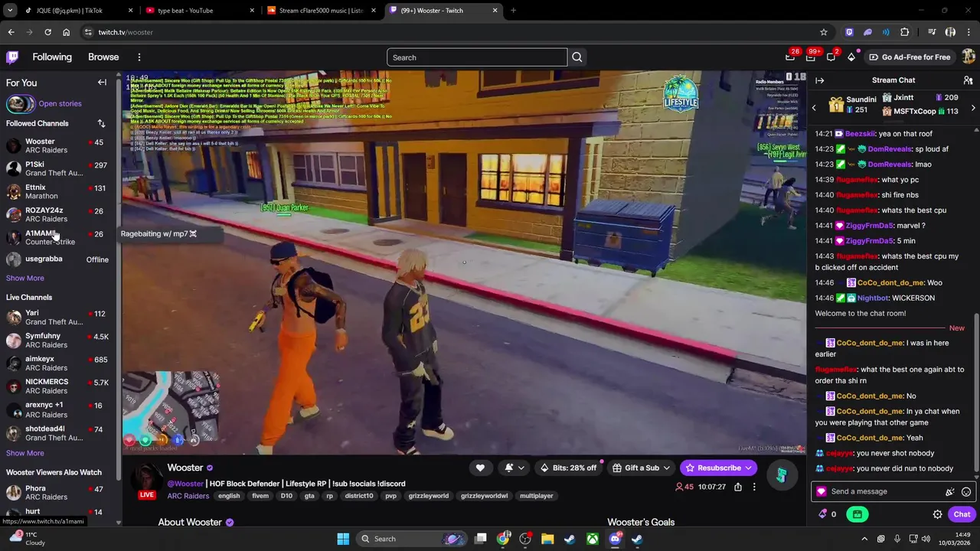Open whispers icon with 2 badge
Viewport: 980px width, 551px height.
tap(831, 57)
